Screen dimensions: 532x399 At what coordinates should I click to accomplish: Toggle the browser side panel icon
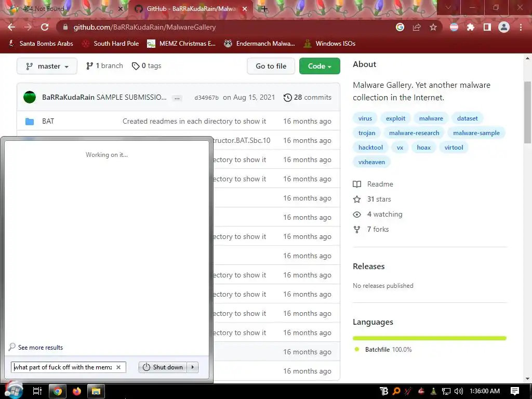pyautogui.click(x=487, y=27)
